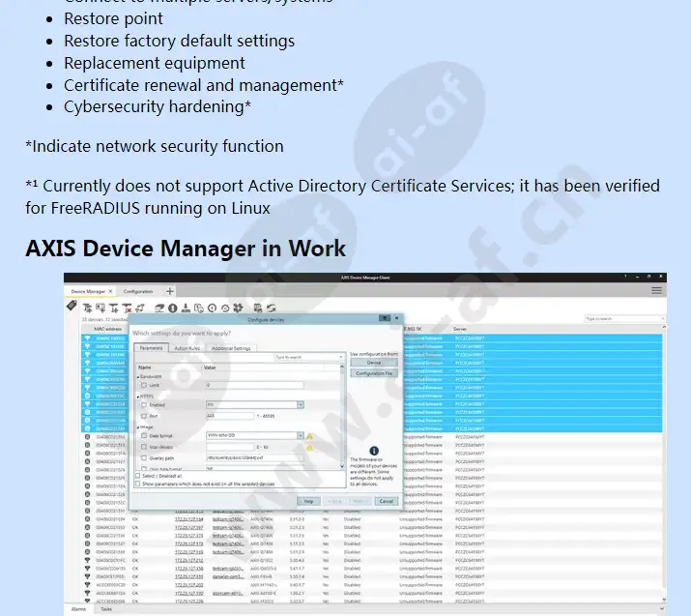Click the remove-devices icon with red X
Screen dimensions: 691x616
click(127, 308)
